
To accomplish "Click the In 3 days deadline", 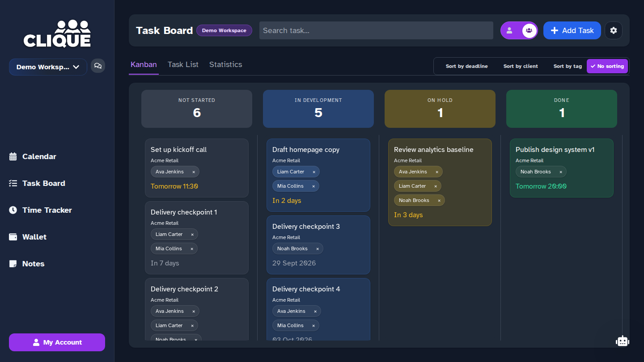I will (x=408, y=215).
